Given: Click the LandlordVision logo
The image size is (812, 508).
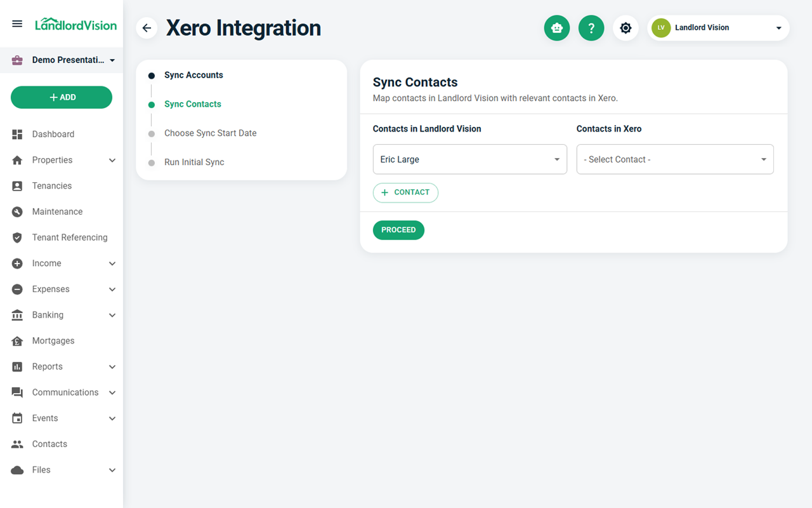Looking at the screenshot, I should (x=75, y=24).
